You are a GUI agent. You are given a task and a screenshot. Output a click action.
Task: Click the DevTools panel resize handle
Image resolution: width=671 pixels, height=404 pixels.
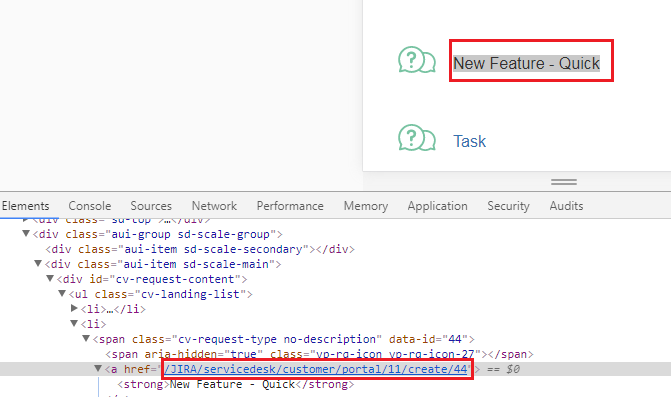point(564,182)
